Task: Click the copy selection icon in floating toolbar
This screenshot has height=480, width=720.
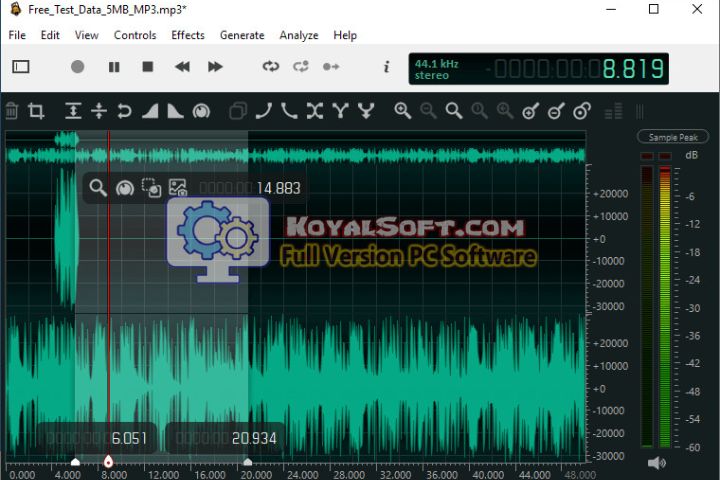Action: 151,187
